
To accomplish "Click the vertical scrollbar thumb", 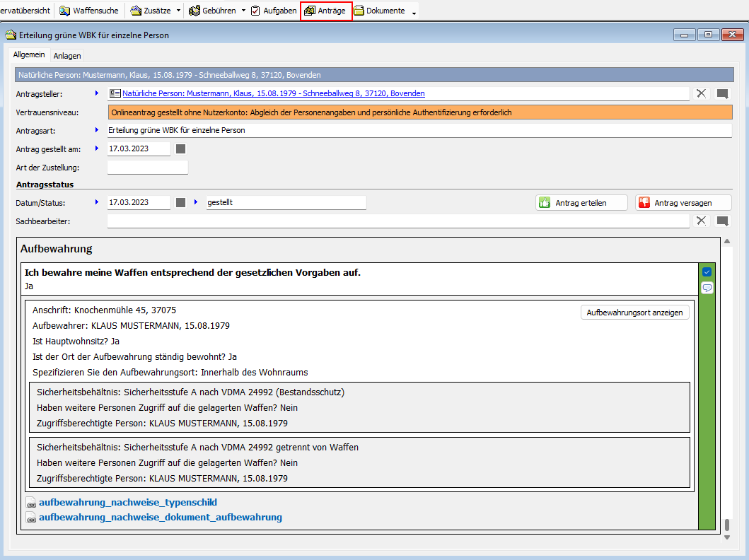I will pos(726,526).
